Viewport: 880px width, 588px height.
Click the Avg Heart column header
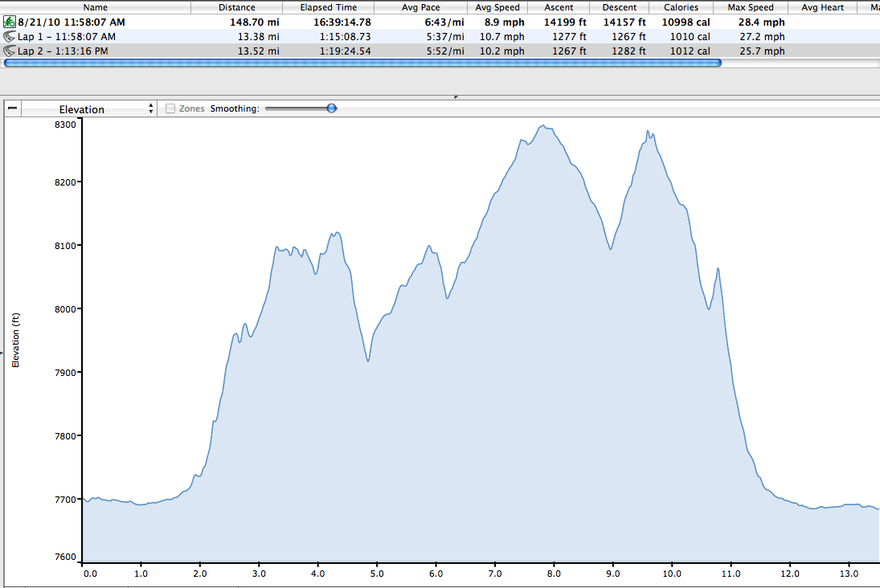pos(822,7)
